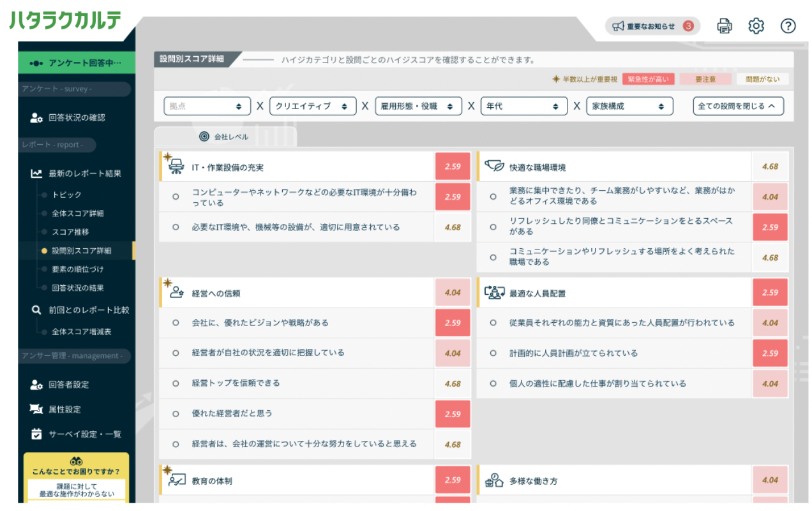This screenshot has width=812, height=511.
Task: Open the 雇用形態・役職 dropdown
Action: (418, 107)
